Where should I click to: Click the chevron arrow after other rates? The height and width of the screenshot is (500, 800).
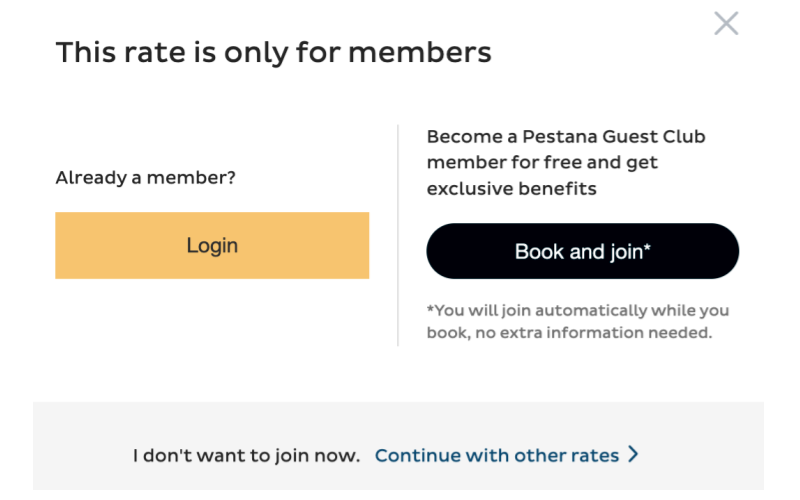point(632,455)
